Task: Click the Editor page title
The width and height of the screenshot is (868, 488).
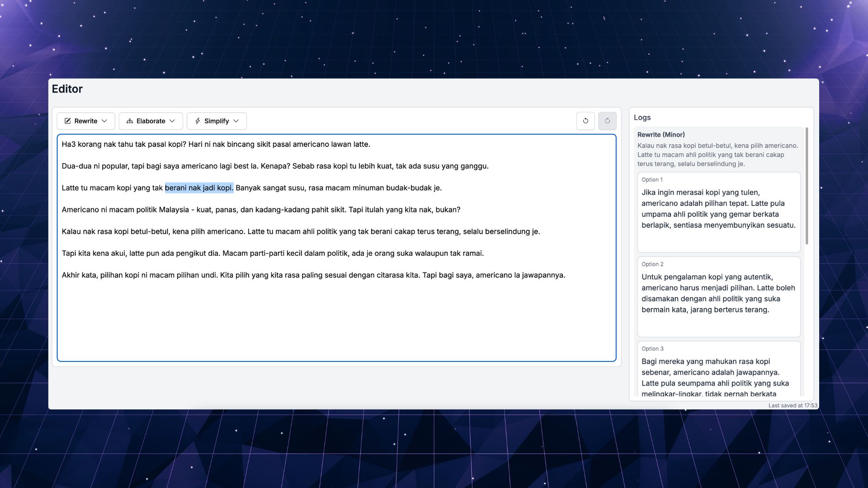Action: point(67,89)
